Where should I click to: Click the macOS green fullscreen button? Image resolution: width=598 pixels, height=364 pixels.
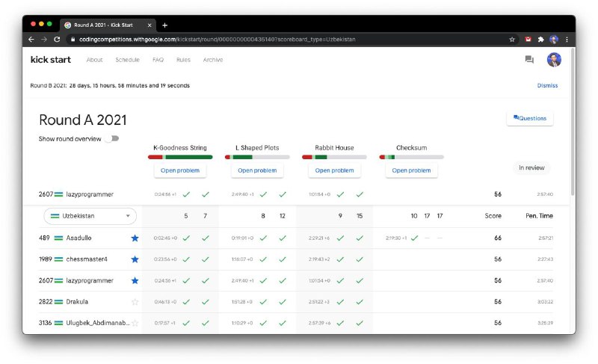click(x=49, y=24)
